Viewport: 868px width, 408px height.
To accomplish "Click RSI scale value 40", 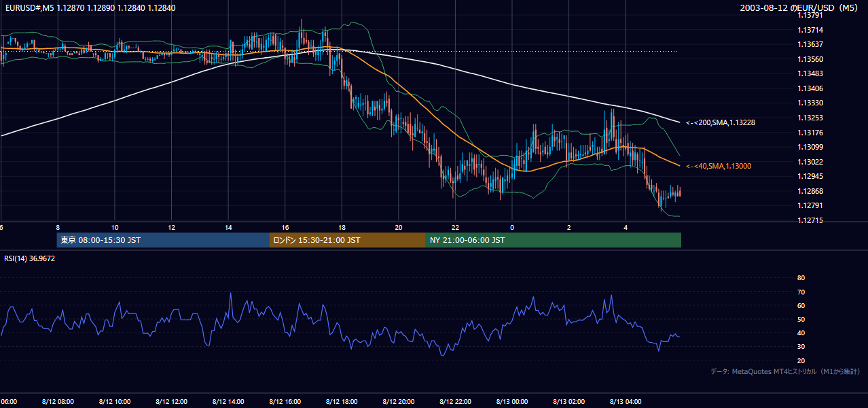I will coord(801,333).
